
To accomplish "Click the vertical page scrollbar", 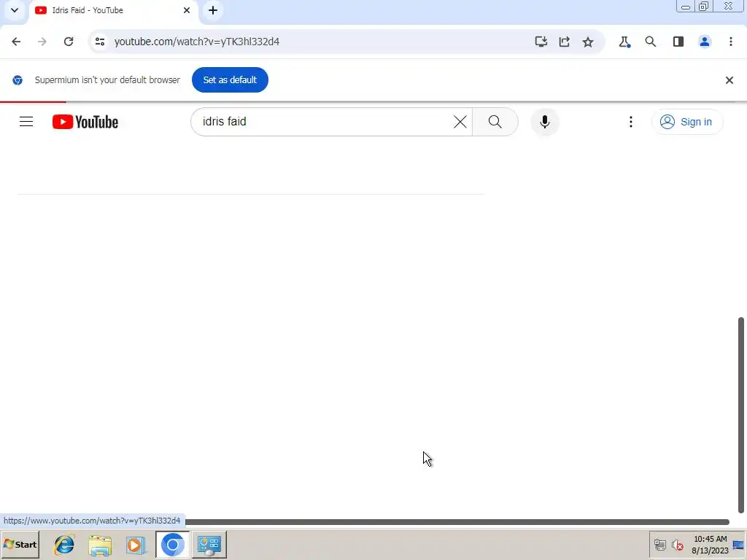I will tap(741, 416).
